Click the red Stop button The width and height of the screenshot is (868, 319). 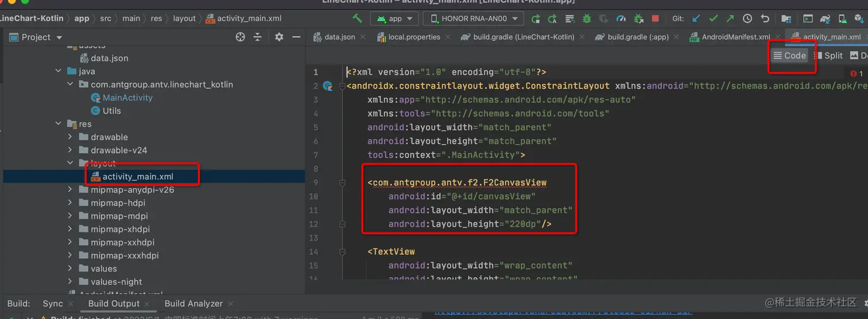tap(655, 18)
